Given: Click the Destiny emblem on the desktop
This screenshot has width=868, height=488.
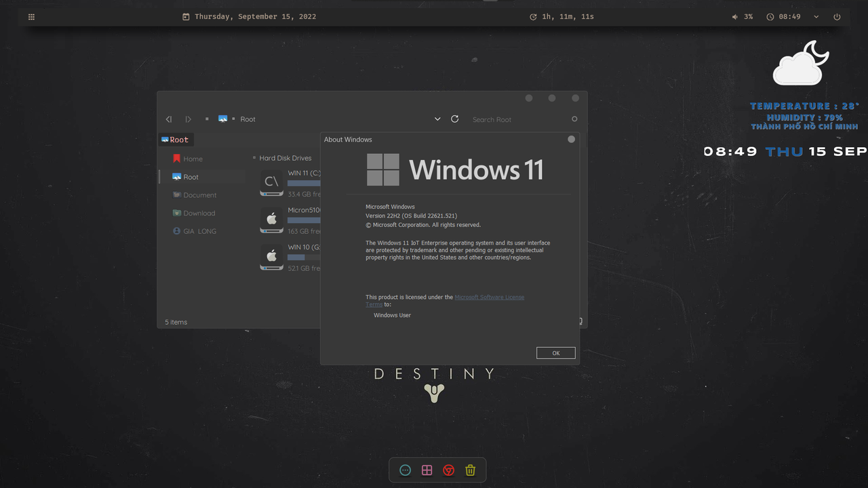Looking at the screenshot, I should (434, 392).
